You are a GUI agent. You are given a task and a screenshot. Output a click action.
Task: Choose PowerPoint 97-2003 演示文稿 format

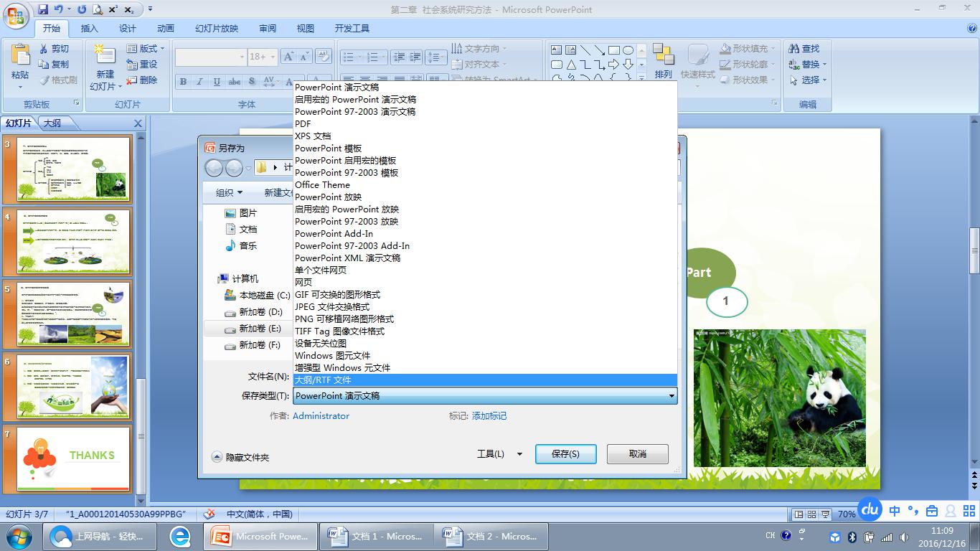[x=486, y=111]
